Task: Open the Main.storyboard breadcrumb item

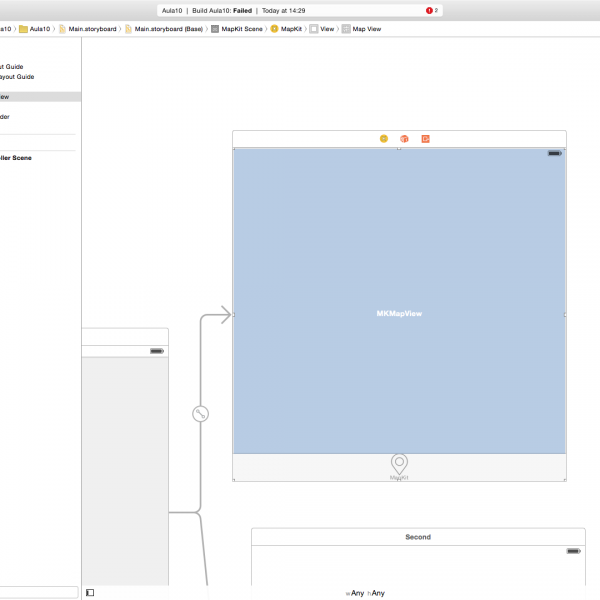Action: 88,29
